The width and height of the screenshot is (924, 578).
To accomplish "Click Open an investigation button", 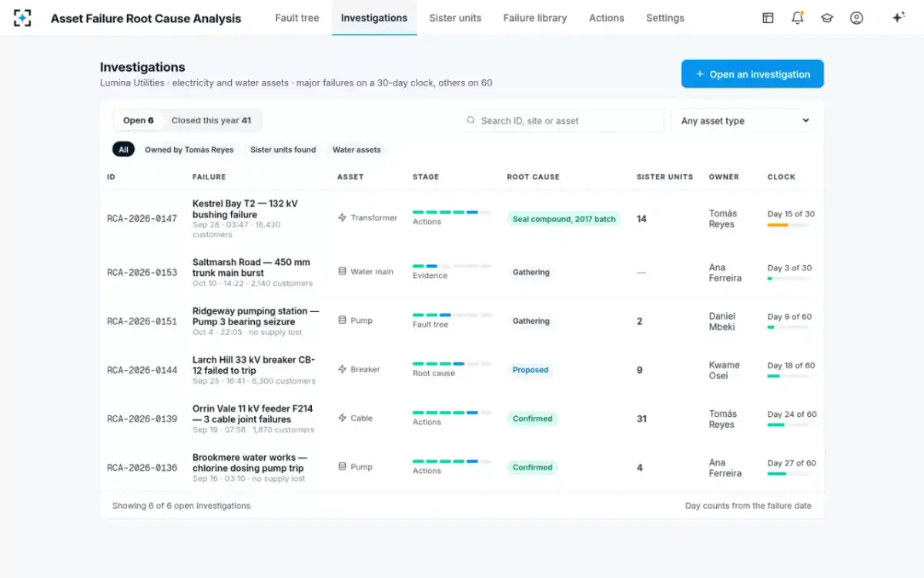I will (x=752, y=74).
